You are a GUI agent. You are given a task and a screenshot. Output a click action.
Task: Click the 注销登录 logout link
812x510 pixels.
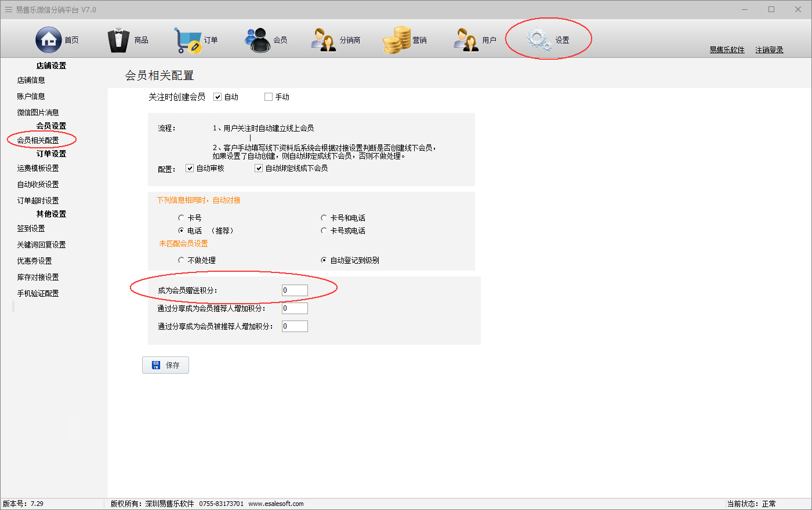[769, 50]
